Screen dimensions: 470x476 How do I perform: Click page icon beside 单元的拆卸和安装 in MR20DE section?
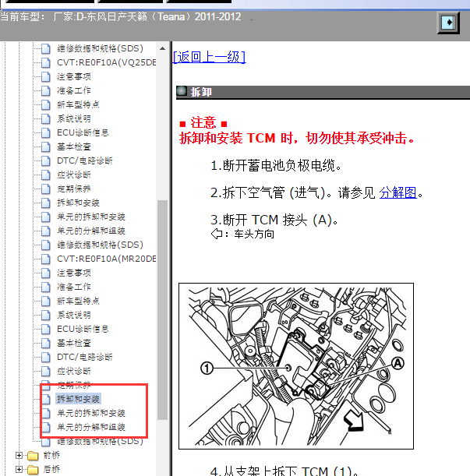[45, 413]
